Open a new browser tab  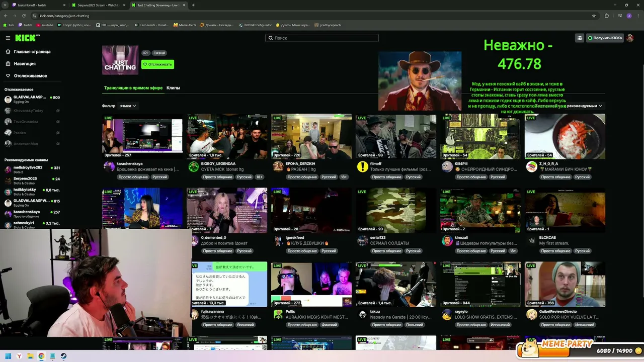click(193, 5)
